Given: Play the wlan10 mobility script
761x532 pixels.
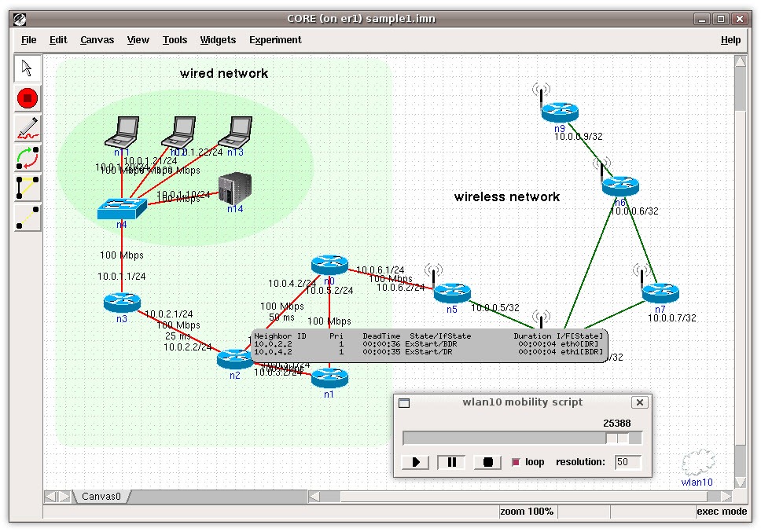Looking at the screenshot, I should click(415, 462).
